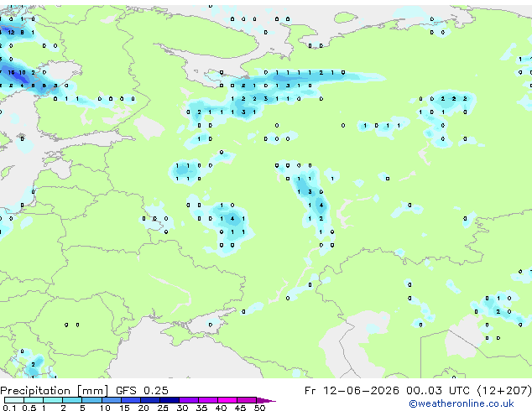Select the 5–10 mm legend swatch
Screen dimensions: 532x411
tap(91, 400)
